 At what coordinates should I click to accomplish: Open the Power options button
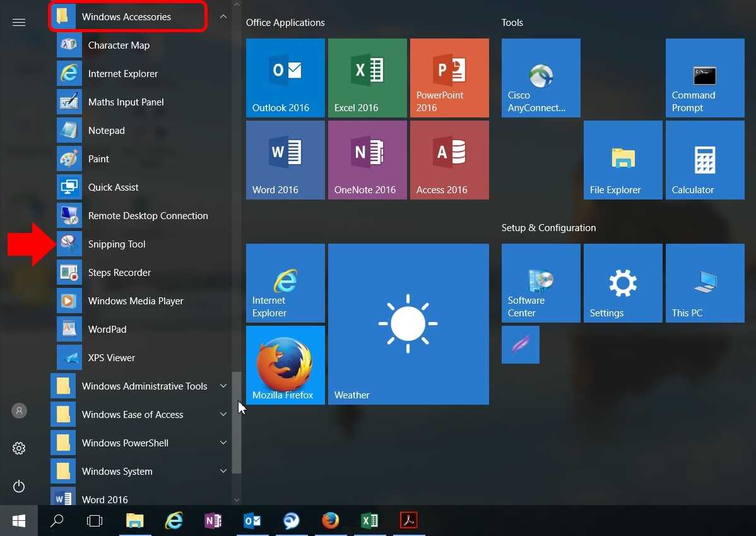click(19, 486)
